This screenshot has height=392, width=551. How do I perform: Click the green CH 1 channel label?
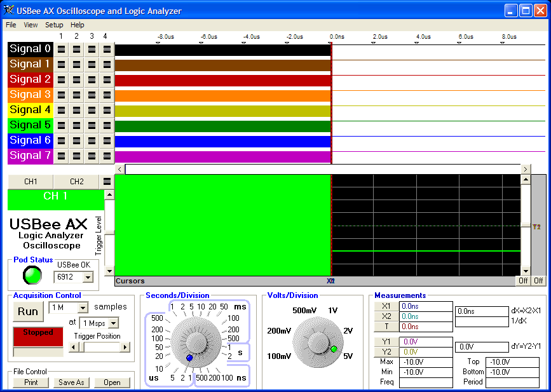(56, 200)
